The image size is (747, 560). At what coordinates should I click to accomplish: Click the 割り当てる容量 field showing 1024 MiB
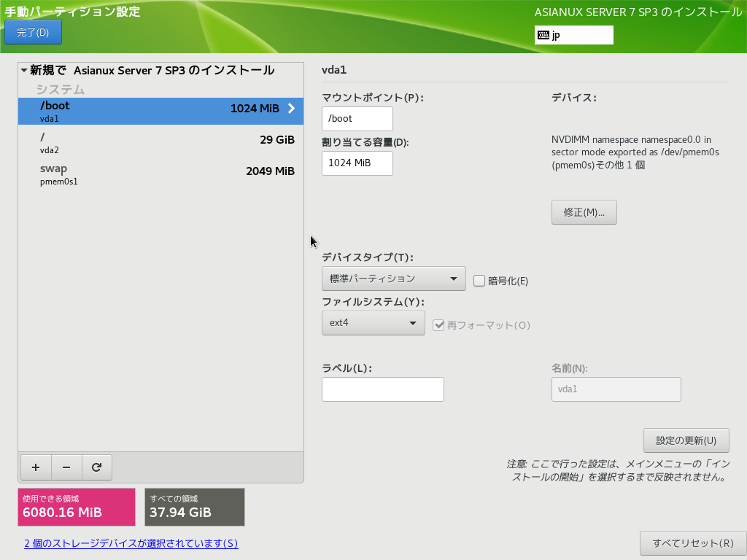pyautogui.click(x=357, y=163)
